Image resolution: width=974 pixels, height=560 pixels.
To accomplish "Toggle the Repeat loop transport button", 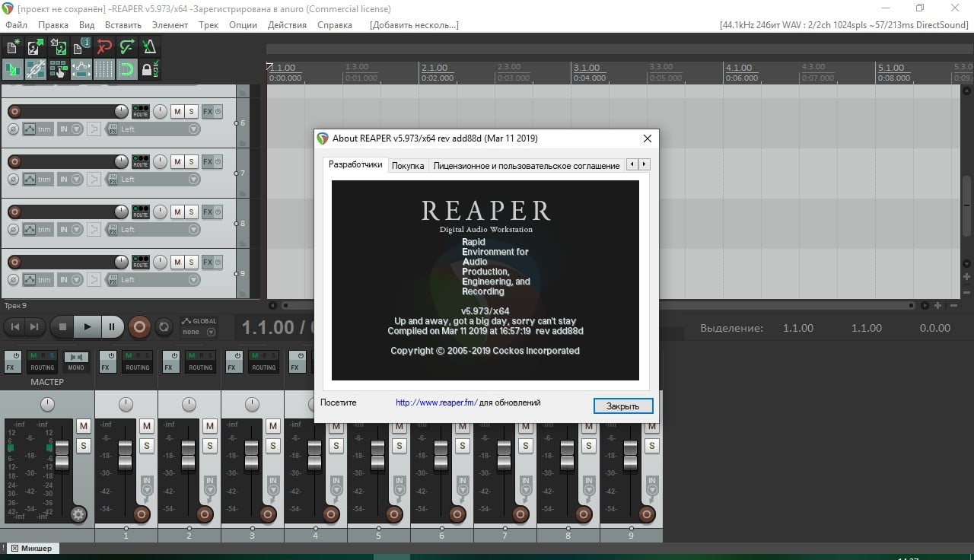I will tap(164, 327).
